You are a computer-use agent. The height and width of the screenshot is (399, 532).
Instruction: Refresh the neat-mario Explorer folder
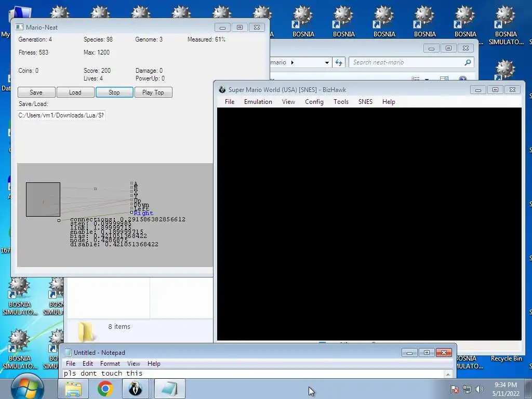click(339, 62)
